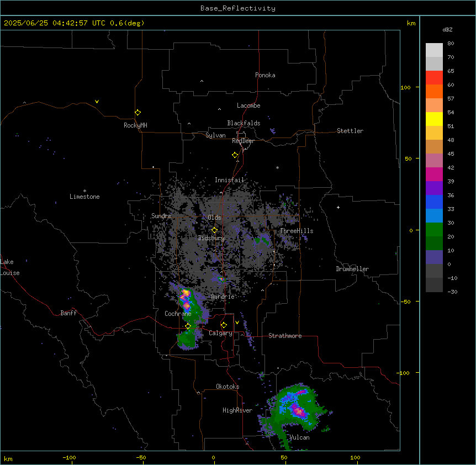Pick the magenta 39-42 dBZ legend swatch
This screenshot has height=465, width=476.
pyautogui.click(x=434, y=174)
